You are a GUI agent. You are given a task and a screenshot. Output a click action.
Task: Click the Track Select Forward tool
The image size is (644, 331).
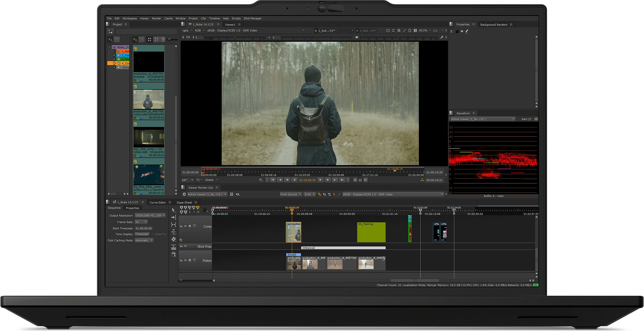coord(174,217)
